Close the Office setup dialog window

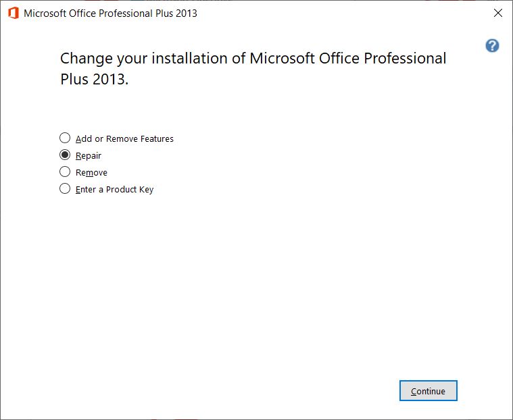point(498,13)
